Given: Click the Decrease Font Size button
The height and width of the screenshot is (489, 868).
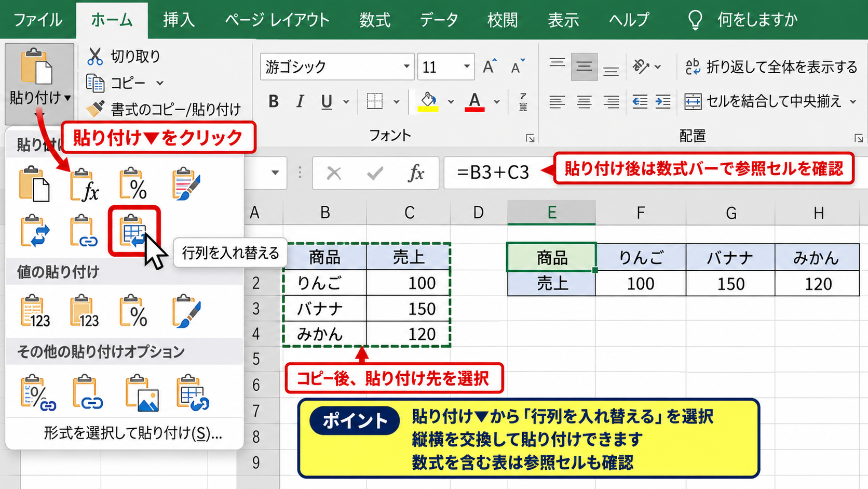Looking at the screenshot, I should coord(518,67).
